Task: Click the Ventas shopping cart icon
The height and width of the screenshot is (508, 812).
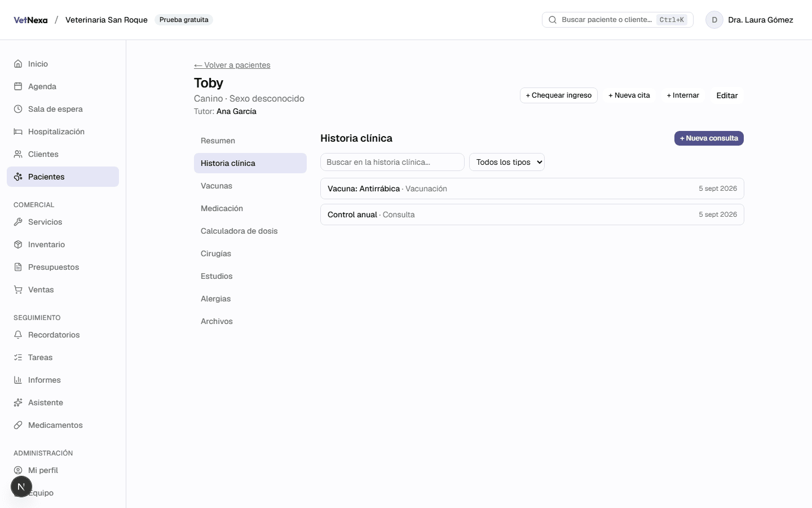Action: tap(18, 290)
